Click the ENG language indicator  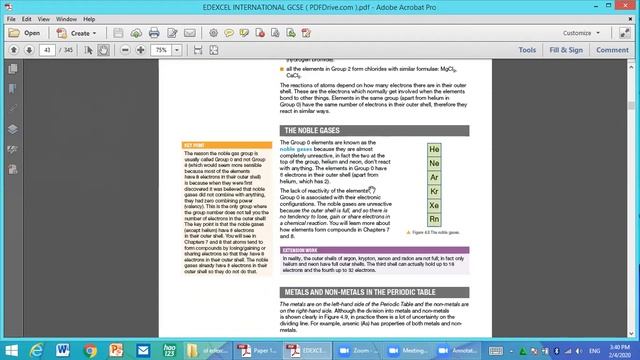pos(594,351)
